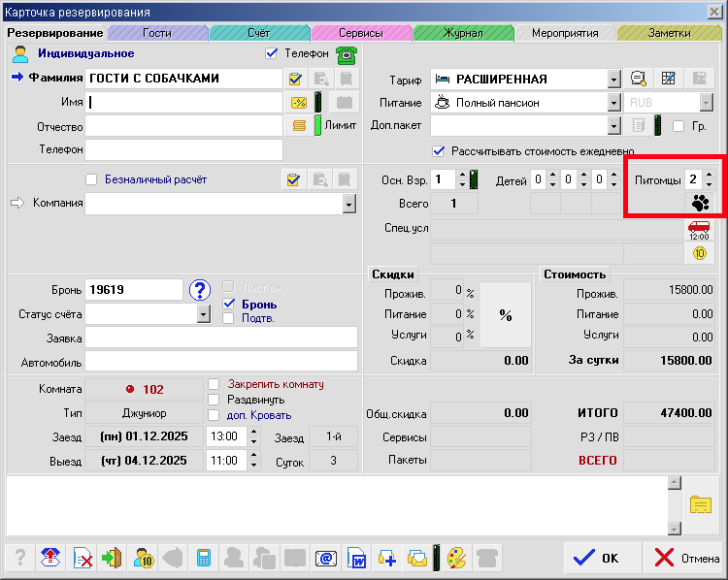Image resolution: width=728 pixels, height=580 pixels.
Task: Open the calculator icon in bottom toolbar
Action: tap(204, 558)
